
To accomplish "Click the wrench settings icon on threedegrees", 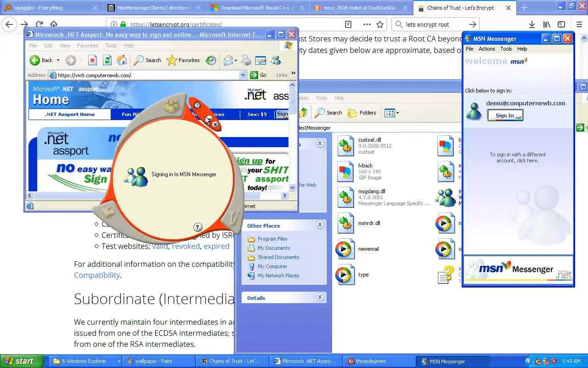I will [x=233, y=216].
